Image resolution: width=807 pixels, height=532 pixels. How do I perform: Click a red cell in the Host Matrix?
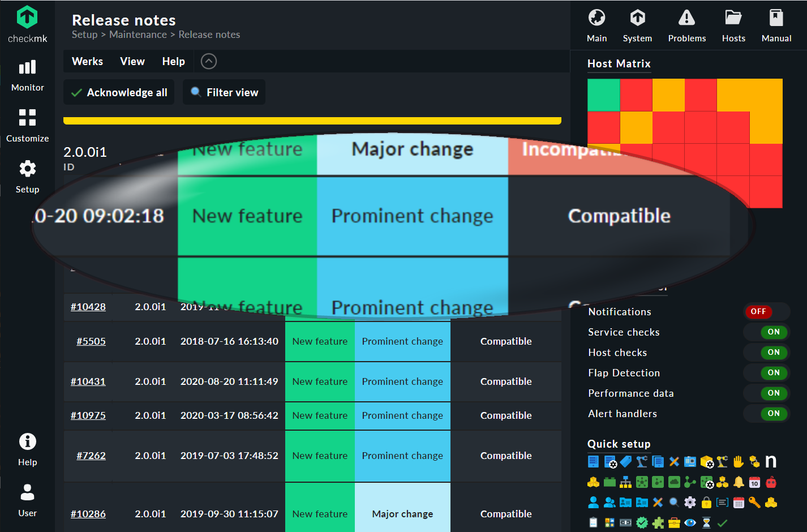(x=636, y=95)
